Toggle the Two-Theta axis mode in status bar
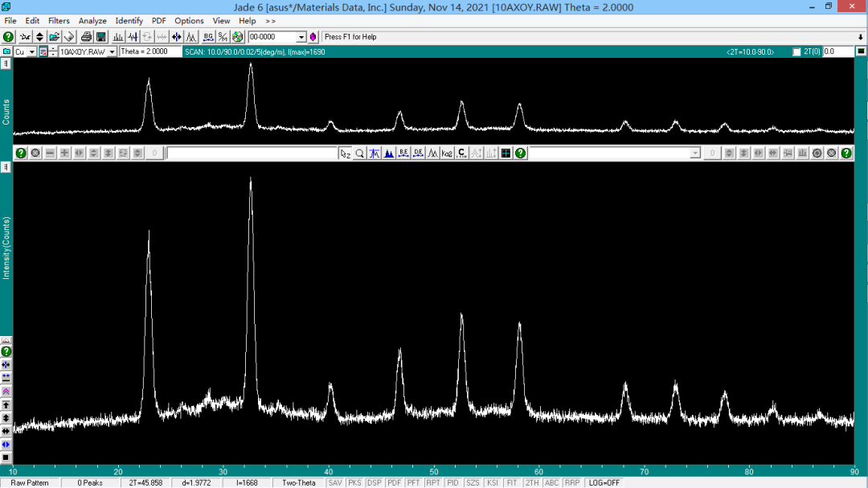The image size is (868, 488). point(298,482)
